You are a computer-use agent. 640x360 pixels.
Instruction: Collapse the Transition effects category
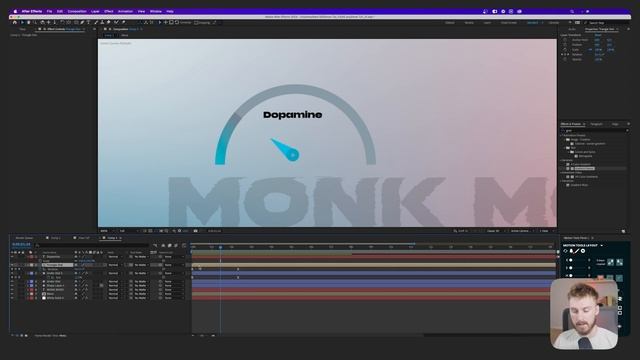click(x=561, y=181)
